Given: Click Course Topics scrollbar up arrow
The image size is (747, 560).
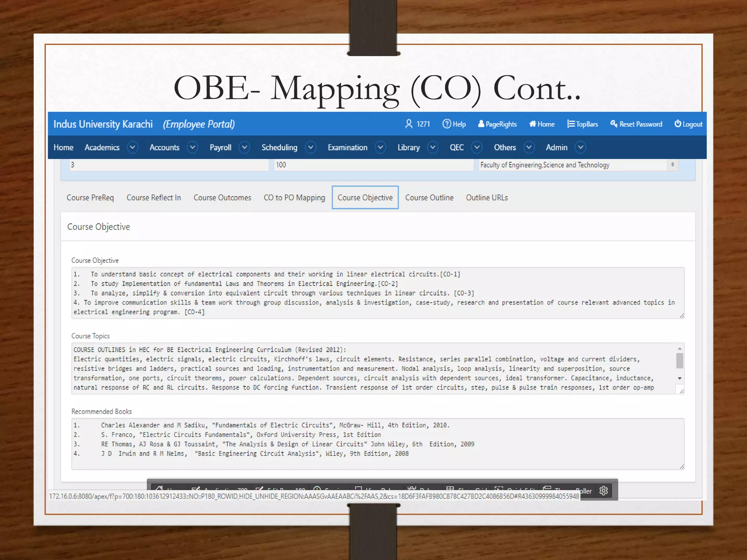Looking at the screenshot, I should [680, 349].
